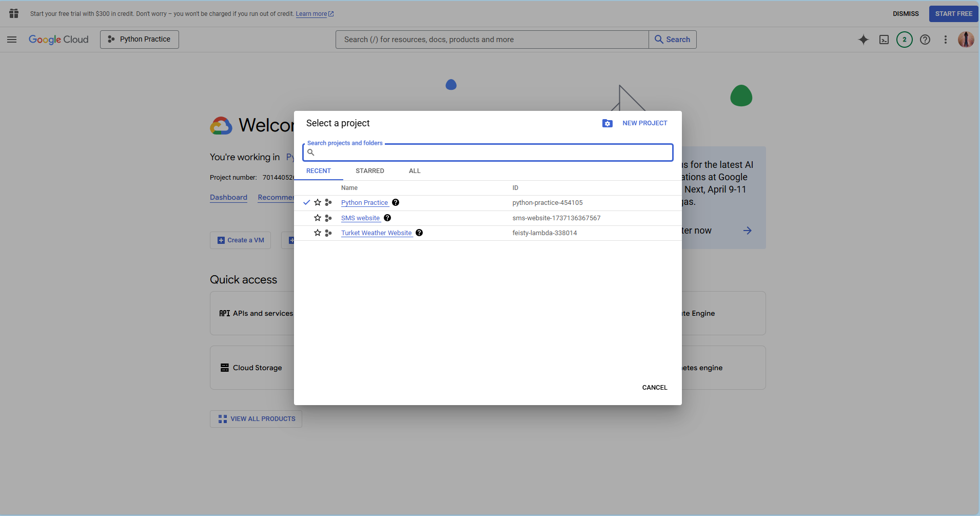
Task: Click the magnifier icon in project search
Action: point(311,152)
